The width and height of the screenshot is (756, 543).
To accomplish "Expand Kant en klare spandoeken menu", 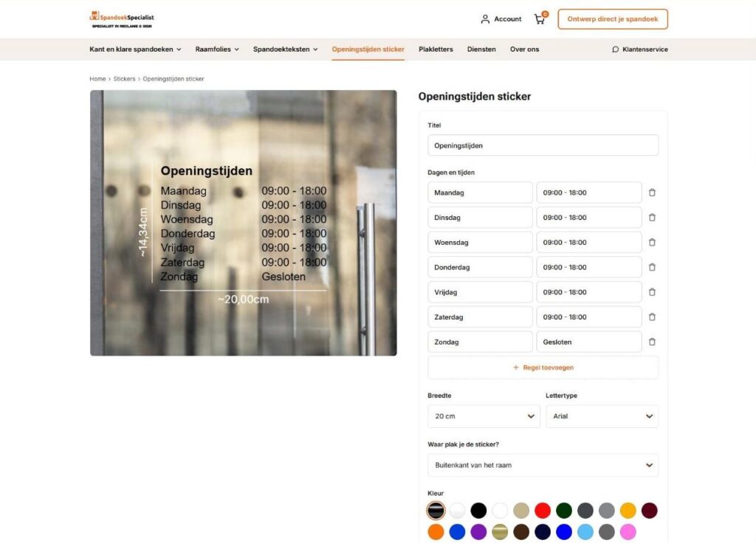I will [x=136, y=49].
